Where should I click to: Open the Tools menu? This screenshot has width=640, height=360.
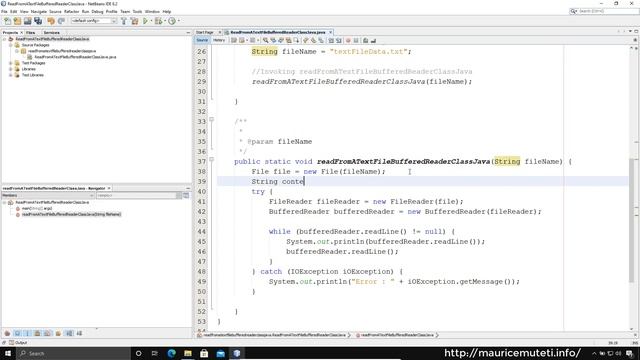click(137, 12)
